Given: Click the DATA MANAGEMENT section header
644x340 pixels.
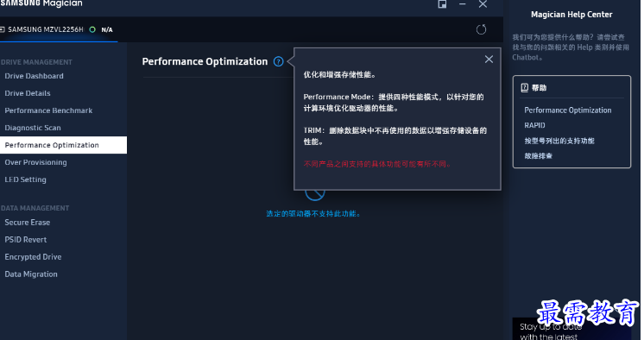Looking at the screenshot, I should click(x=35, y=208).
